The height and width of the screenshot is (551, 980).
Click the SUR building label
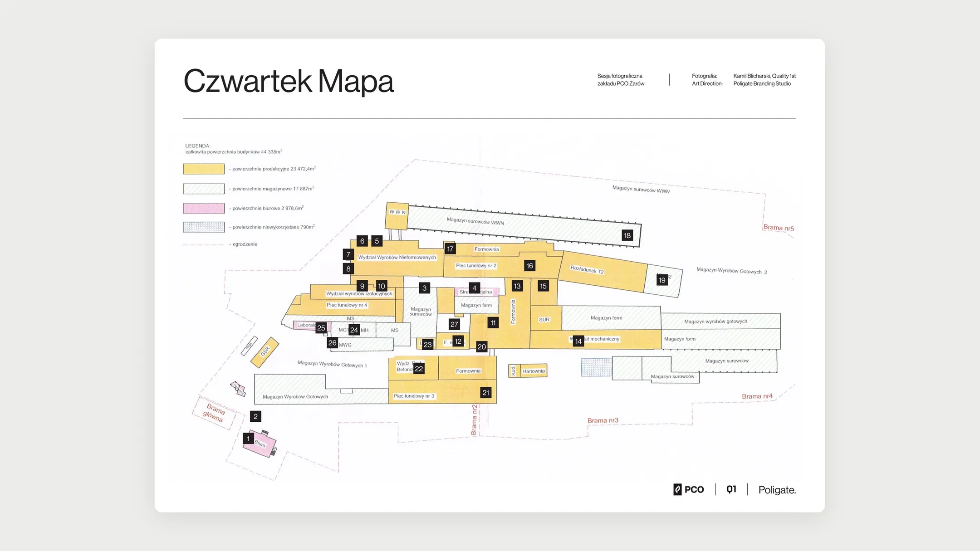coord(544,320)
